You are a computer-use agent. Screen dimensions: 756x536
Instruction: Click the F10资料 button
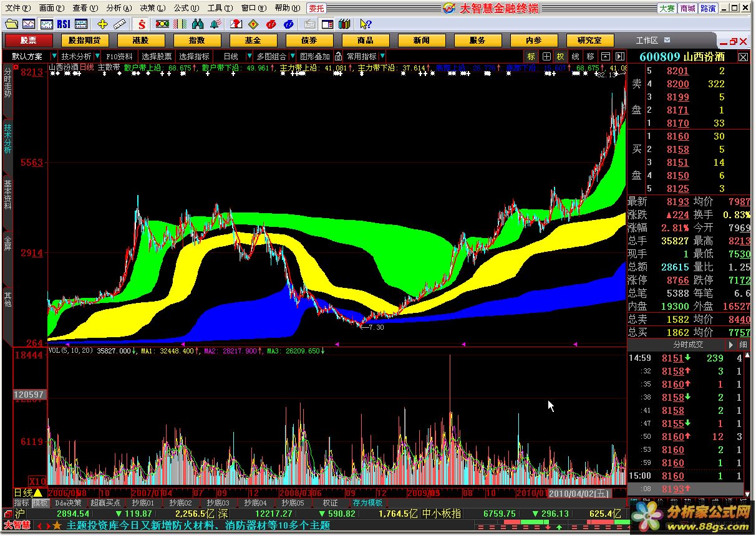120,56
